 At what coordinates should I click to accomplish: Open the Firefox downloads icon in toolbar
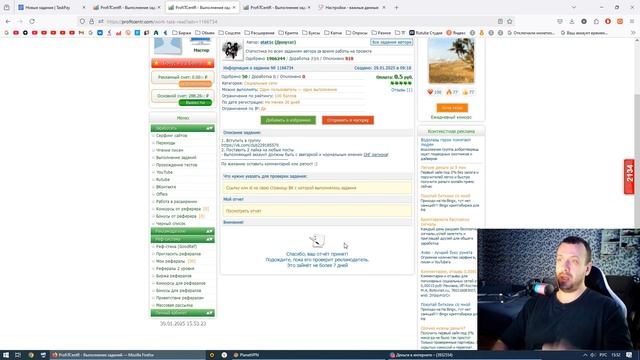(571, 21)
